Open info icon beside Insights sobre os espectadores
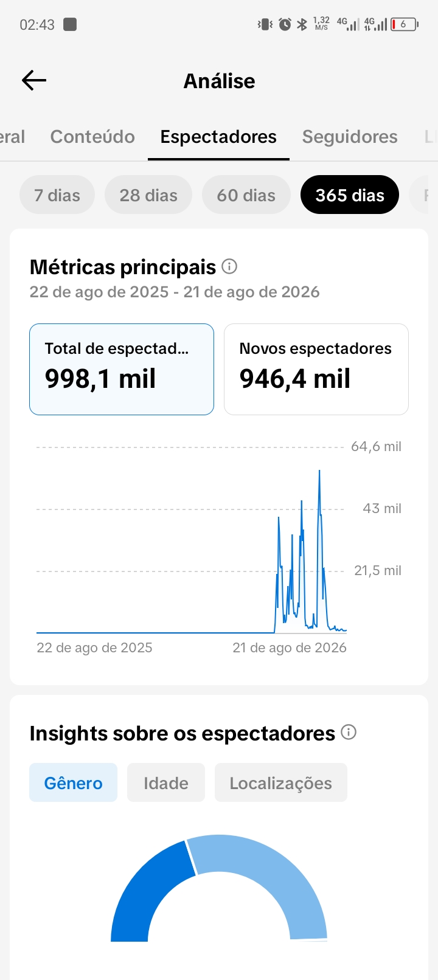This screenshot has height=980, width=438. [349, 732]
